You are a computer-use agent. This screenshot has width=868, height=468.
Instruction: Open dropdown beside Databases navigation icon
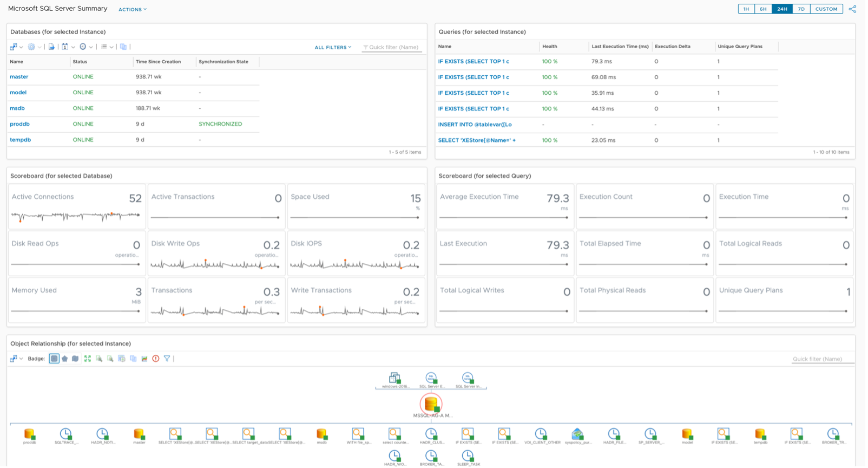coord(21,48)
